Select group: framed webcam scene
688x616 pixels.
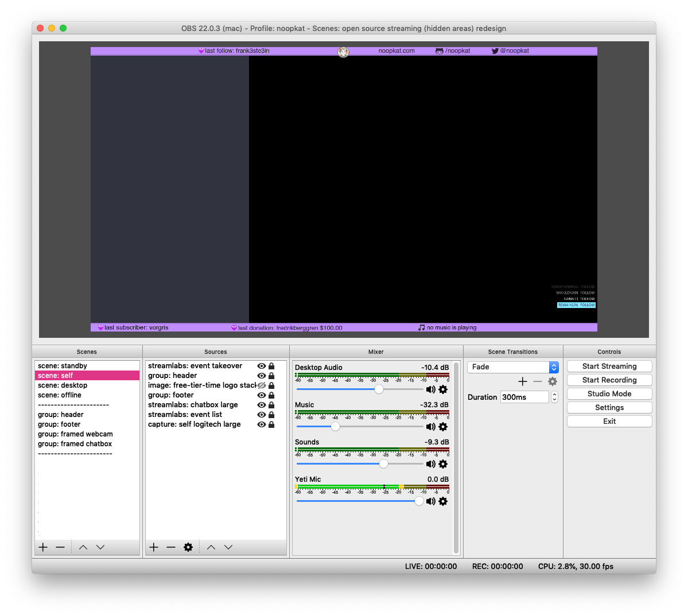(x=87, y=434)
